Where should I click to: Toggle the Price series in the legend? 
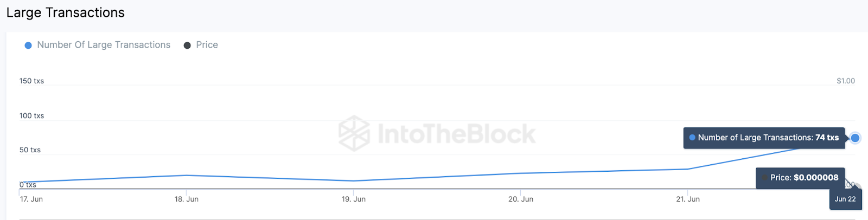click(207, 45)
